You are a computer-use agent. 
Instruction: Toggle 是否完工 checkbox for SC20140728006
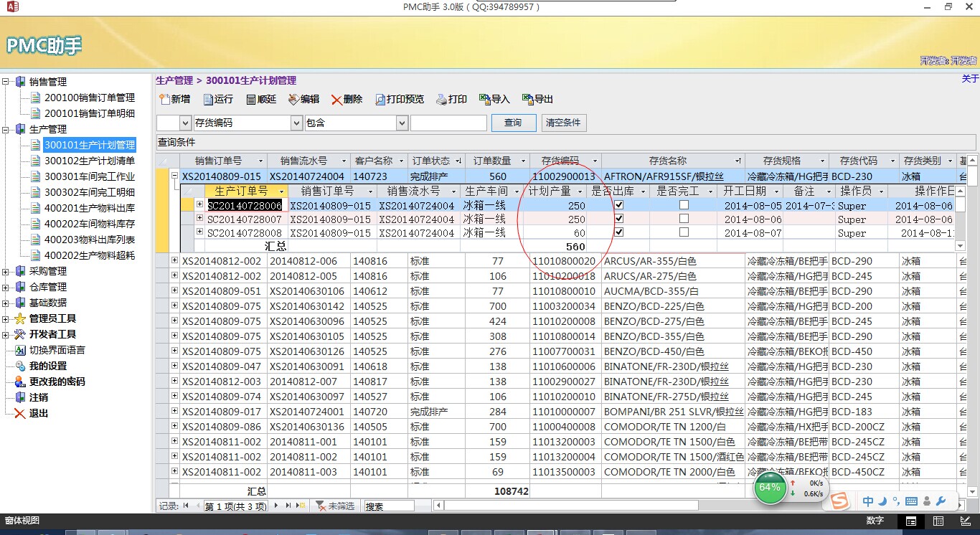coord(684,205)
